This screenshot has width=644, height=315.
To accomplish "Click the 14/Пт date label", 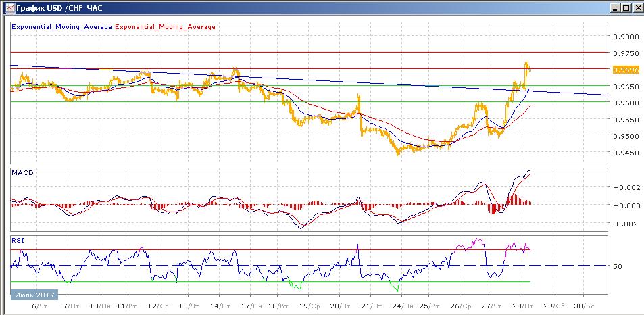I will point(220,306).
